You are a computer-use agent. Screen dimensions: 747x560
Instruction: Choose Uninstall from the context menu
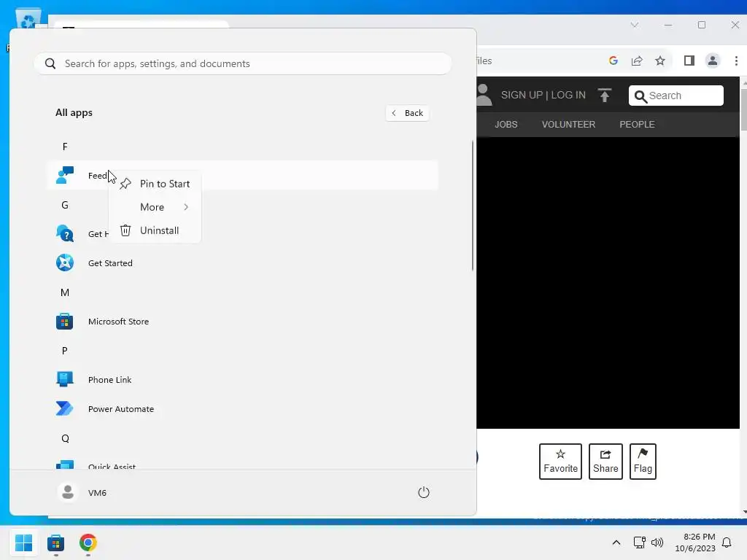[x=155, y=230]
